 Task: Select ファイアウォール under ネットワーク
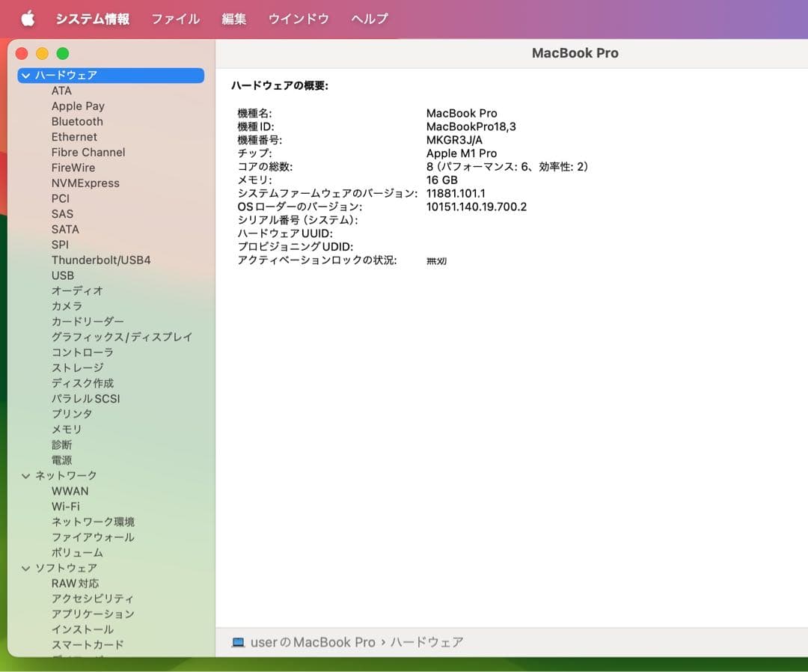pyautogui.click(x=93, y=537)
